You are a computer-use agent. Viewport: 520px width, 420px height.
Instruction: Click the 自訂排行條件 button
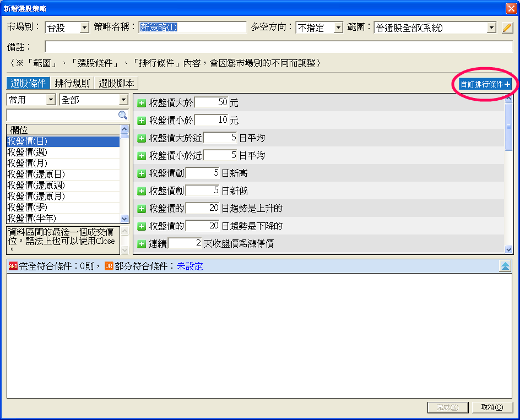click(x=485, y=84)
